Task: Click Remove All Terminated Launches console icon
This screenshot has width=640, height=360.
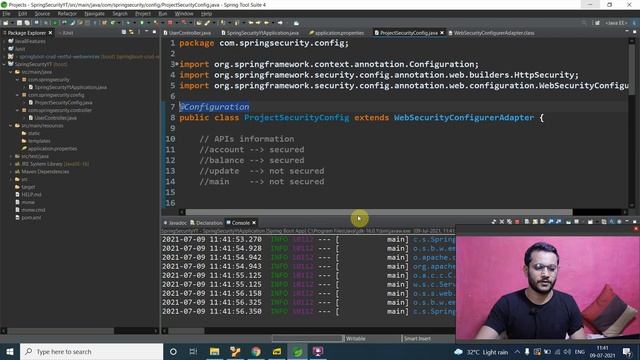Action: point(509,222)
